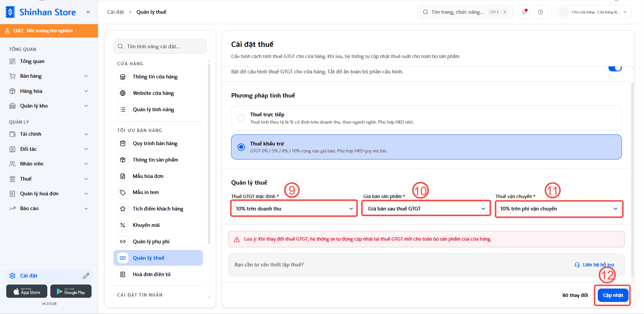Select the Thuế trực tiếp radio option
644x314 pixels.
pos(241,118)
